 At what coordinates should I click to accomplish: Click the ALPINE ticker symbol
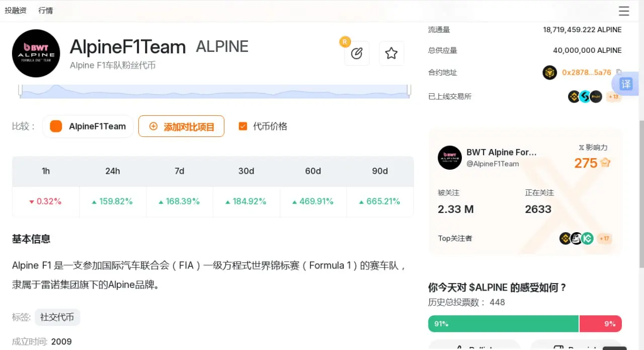coord(222,47)
